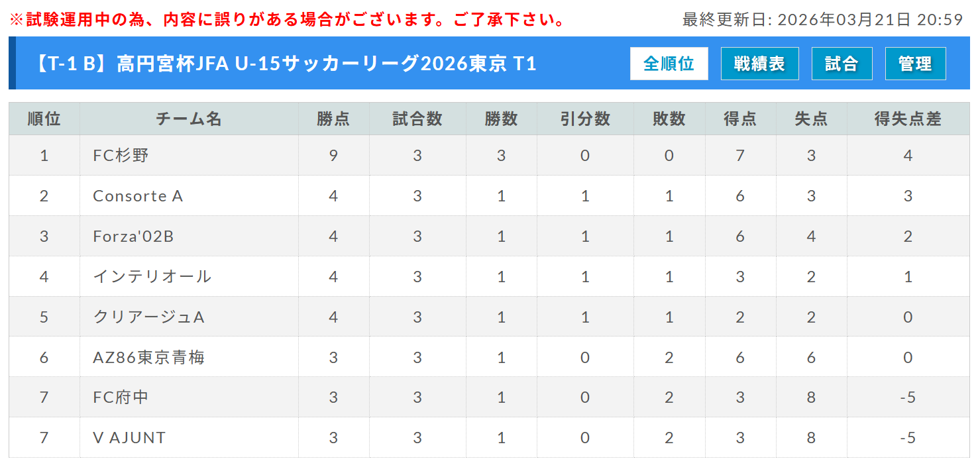Open the 試合 section

coord(842,64)
